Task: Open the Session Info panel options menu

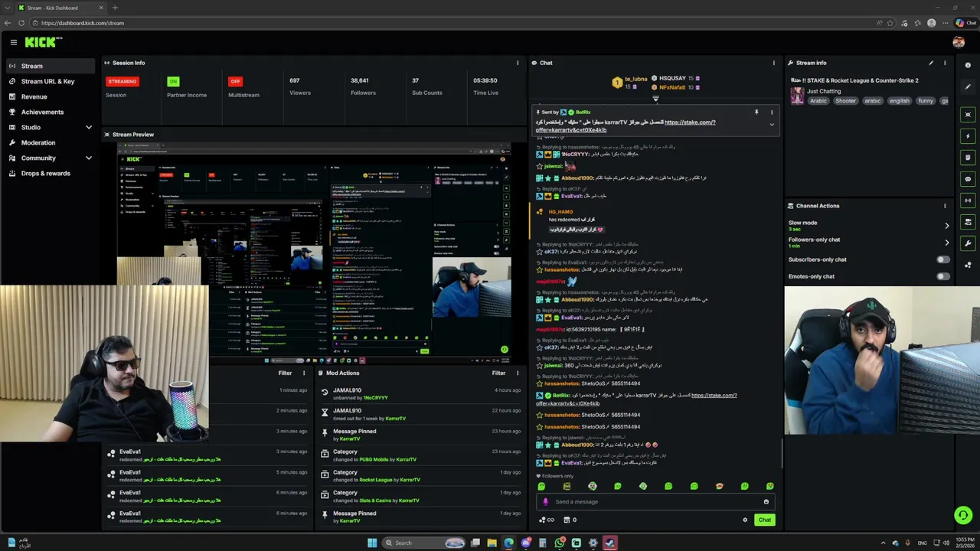Action: pyautogui.click(x=518, y=63)
